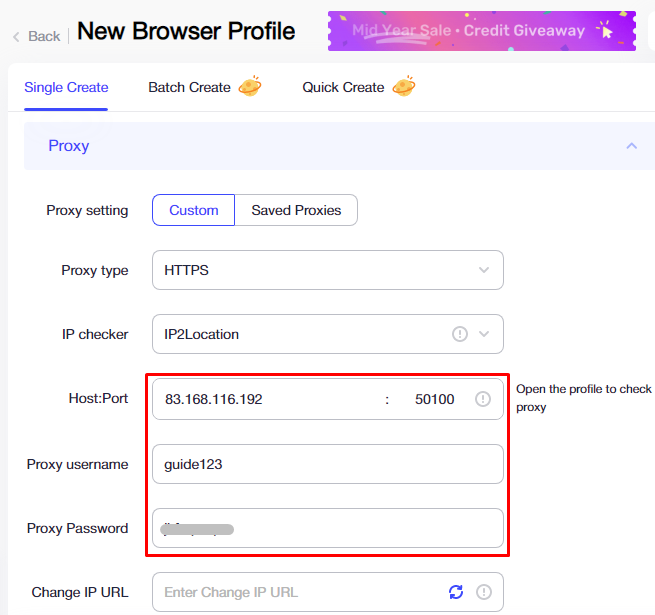The image size is (655, 615).
Task: Open the Proxy type HTTPS dropdown
Action: point(328,270)
